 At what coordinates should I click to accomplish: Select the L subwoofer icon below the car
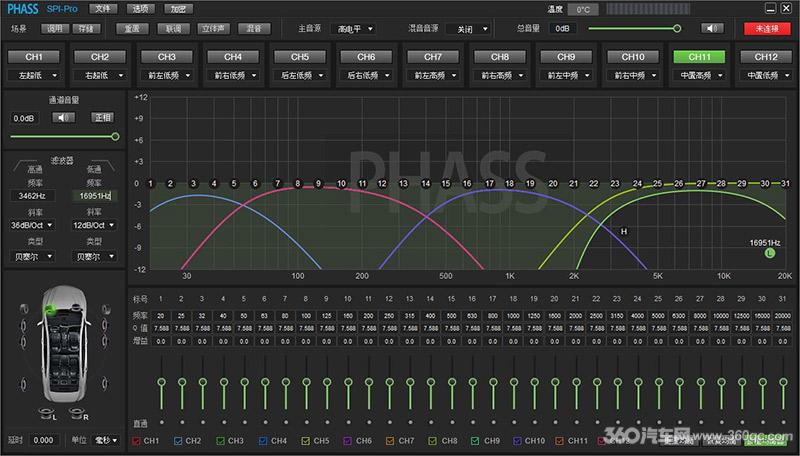click(x=47, y=414)
